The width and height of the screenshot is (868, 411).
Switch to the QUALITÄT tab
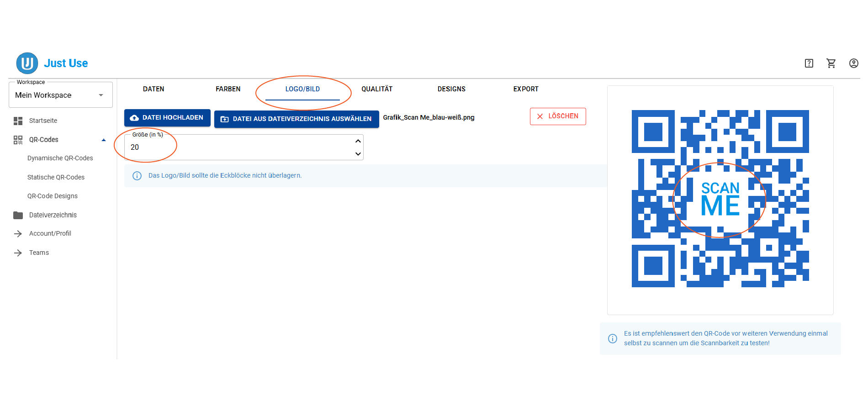(x=377, y=89)
